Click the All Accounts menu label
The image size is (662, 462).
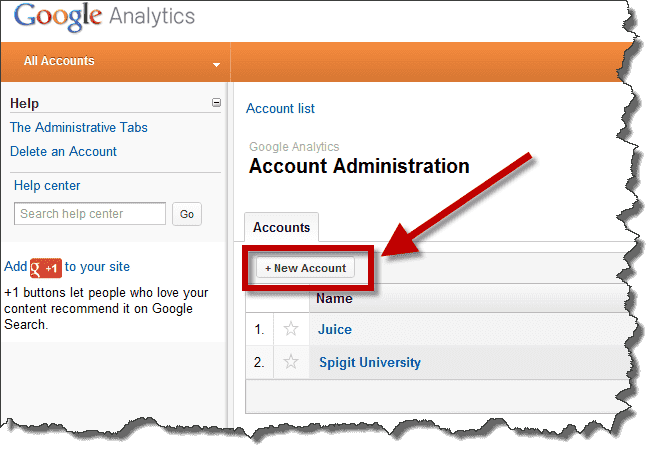click(59, 61)
